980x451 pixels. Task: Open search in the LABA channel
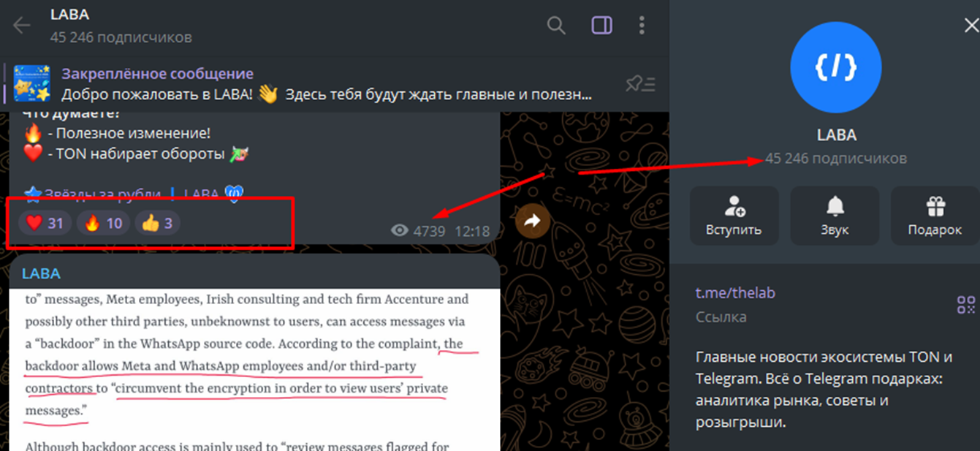click(556, 26)
